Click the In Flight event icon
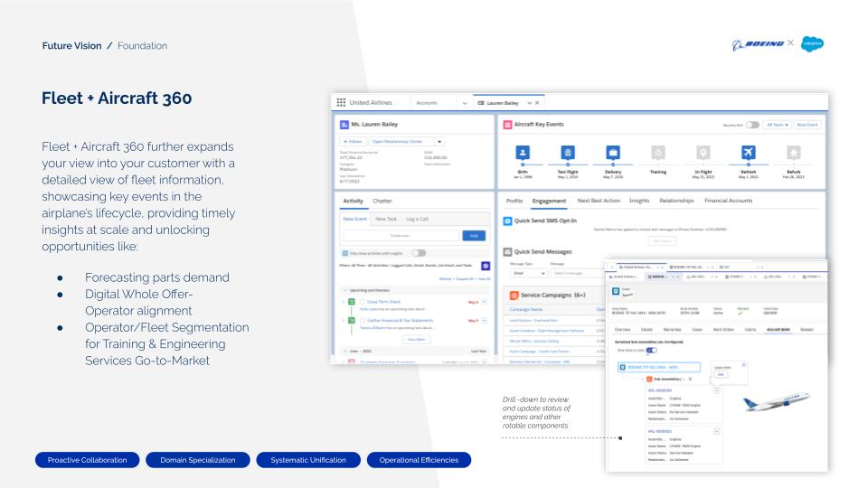The width and height of the screenshot is (868, 488). [703, 153]
